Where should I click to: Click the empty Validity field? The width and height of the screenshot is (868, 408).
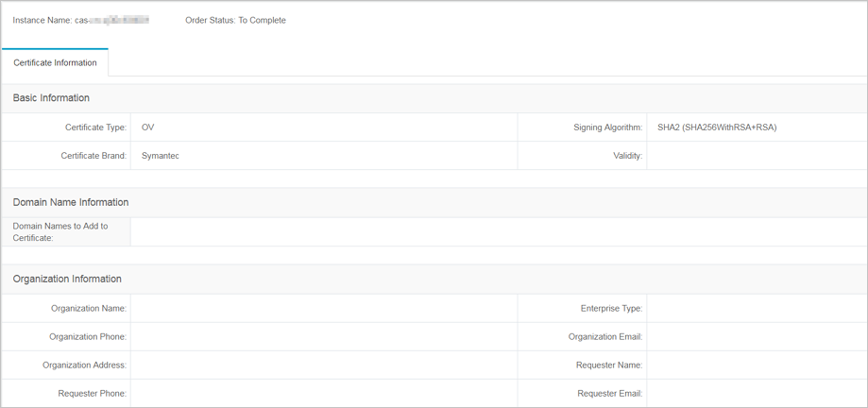click(x=757, y=156)
